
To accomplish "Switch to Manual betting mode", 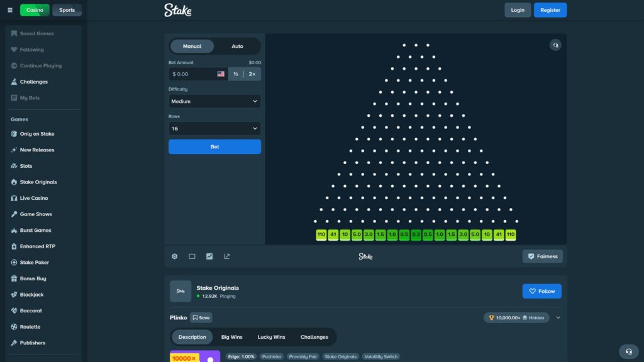I will tap(192, 47).
